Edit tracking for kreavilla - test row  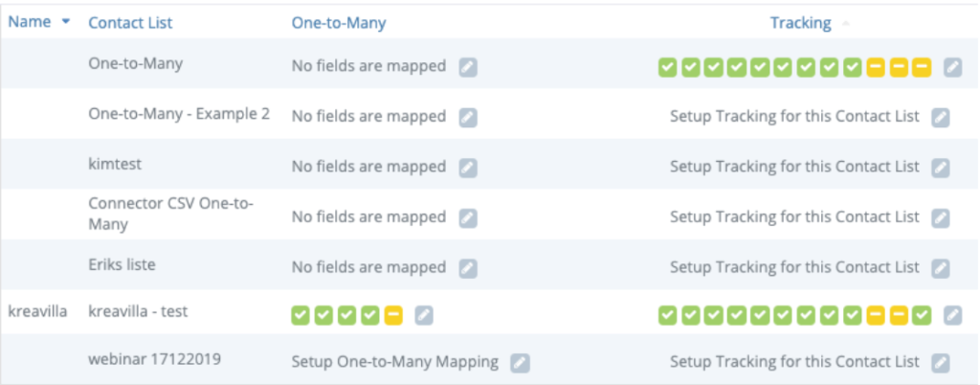point(952,316)
